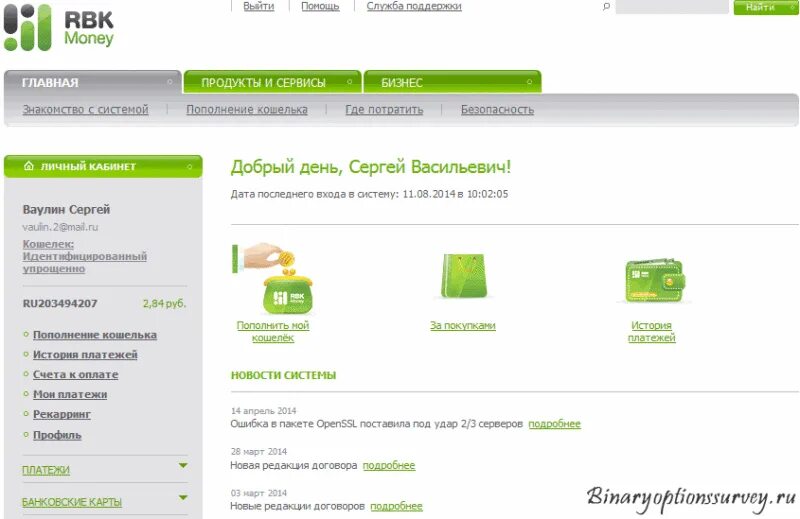
Task: Open Служба поддержки link
Action: pyautogui.click(x=414, y=6)
